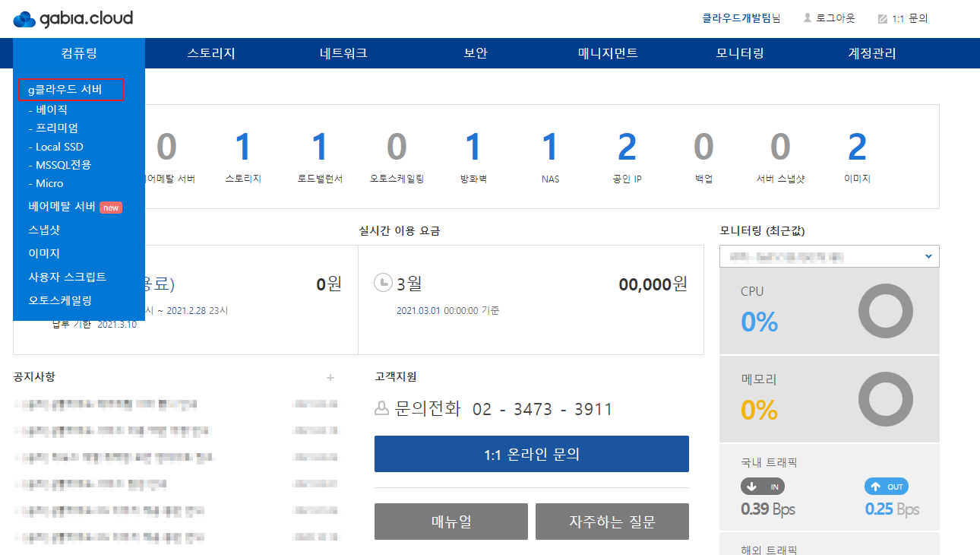980x555 pixels.
Task: Click the 스토리지 count tile
Action: coord(243,157)
